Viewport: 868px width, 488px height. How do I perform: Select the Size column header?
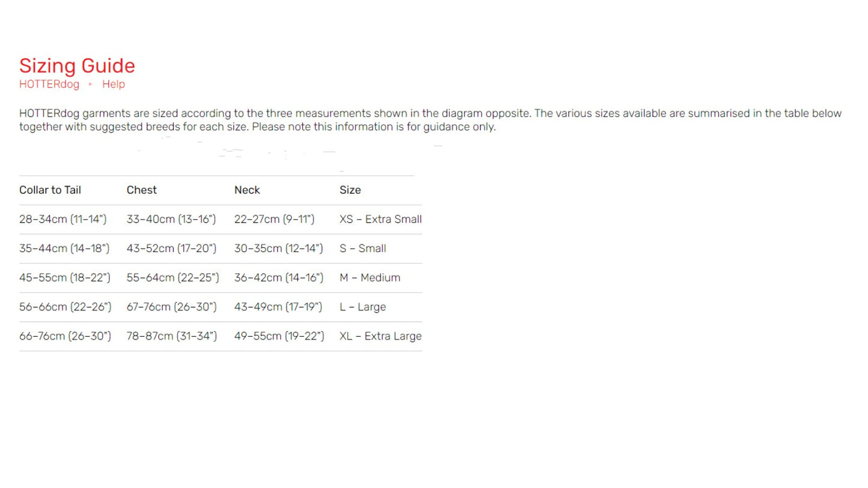(350, 190)
